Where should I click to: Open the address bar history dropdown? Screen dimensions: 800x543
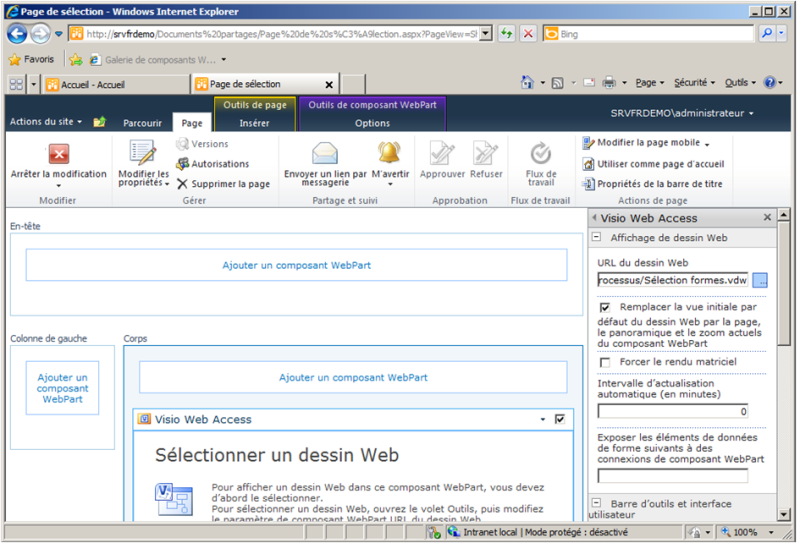(486, 34)
